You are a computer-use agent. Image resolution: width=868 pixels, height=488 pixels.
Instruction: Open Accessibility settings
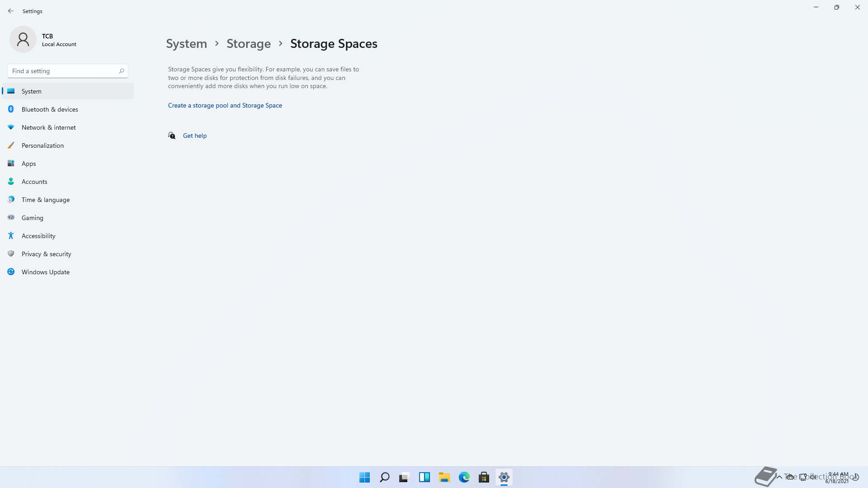coord(68,236)
